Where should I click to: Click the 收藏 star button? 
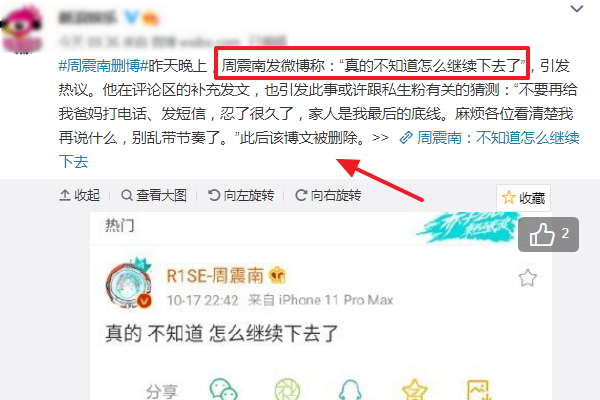(x=523, y=198)
